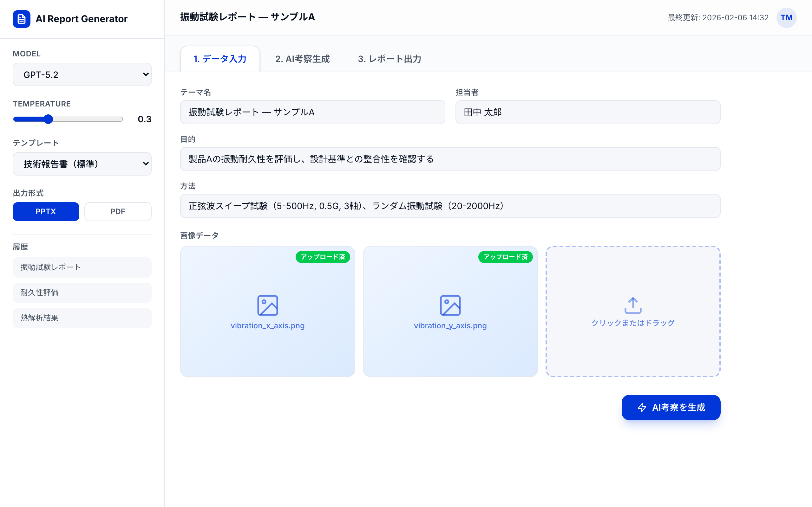812x507 pixels.
Task: Open the TM user avatar menu
Action: click(787, 17)
